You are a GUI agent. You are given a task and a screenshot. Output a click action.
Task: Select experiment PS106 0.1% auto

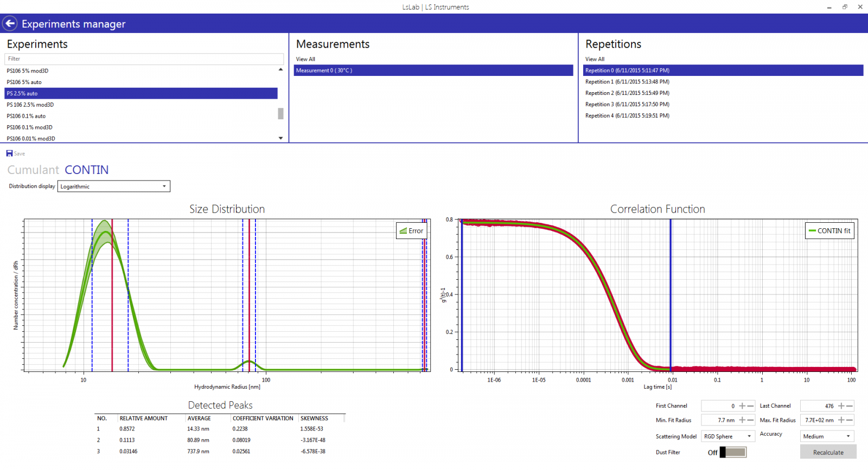coord(141,116)
